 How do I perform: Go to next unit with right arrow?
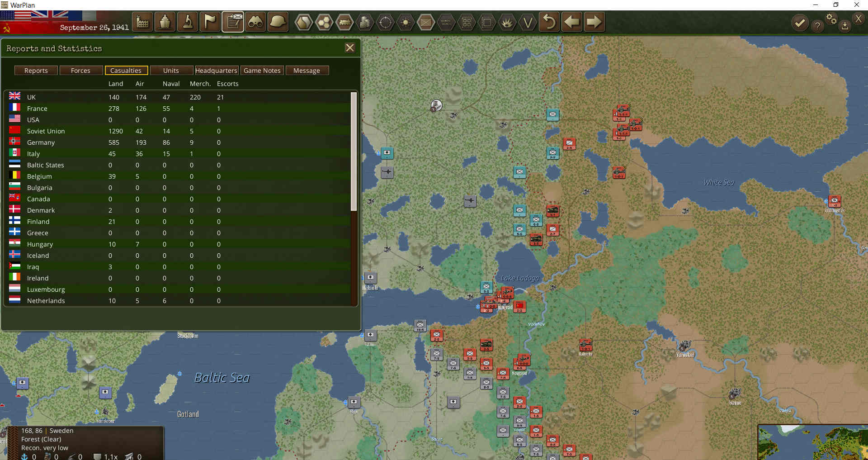pos(594,22)
